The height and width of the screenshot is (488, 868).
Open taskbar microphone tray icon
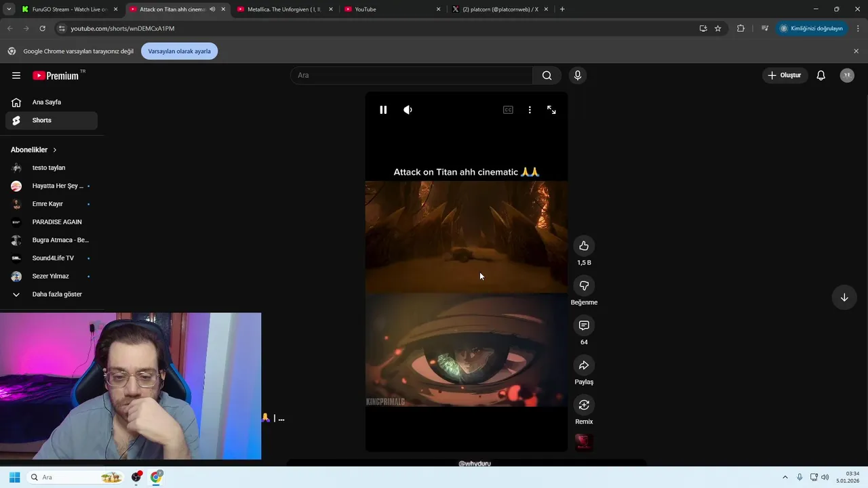click(x=800, y=477)
